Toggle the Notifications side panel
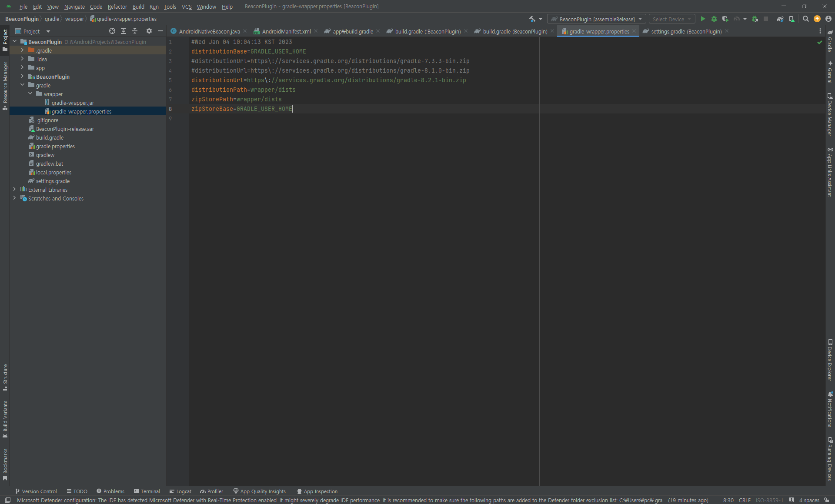The width and height of the screenshot is (835, 504). 830,409
